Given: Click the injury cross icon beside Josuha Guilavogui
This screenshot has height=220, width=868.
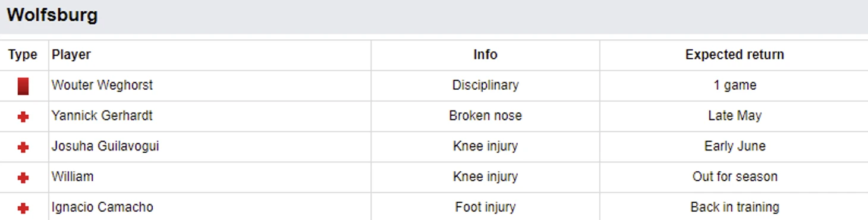Looking at the screenshot, I should tap(23, 147).
